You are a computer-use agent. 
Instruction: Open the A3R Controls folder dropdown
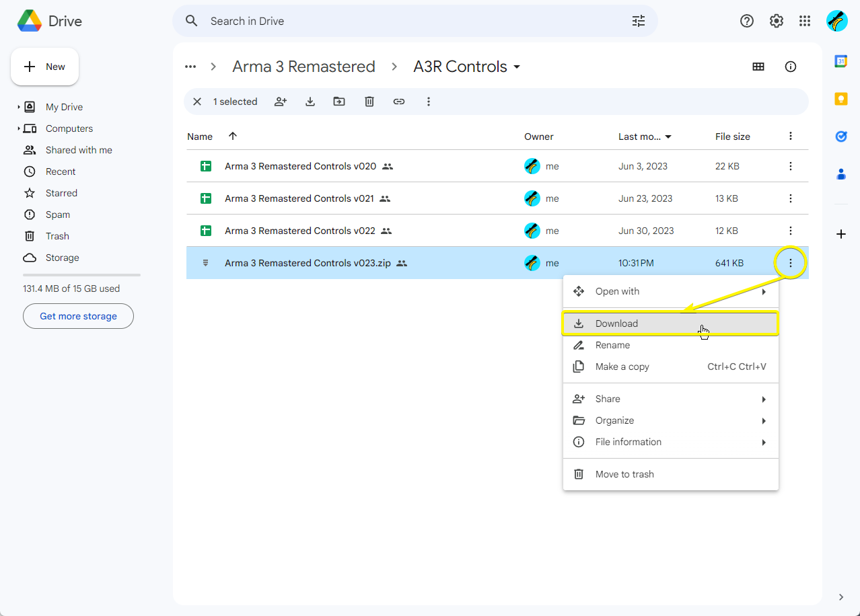[x=517, y=67]
